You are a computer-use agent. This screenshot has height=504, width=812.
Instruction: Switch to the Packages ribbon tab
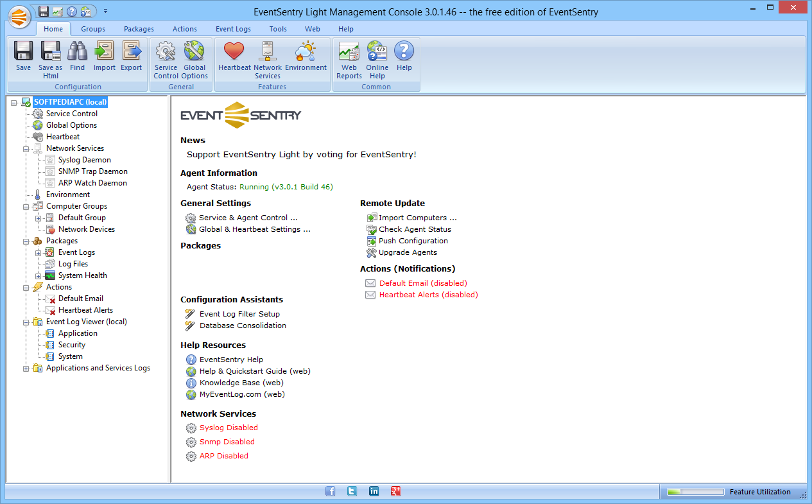click(139, 29)
